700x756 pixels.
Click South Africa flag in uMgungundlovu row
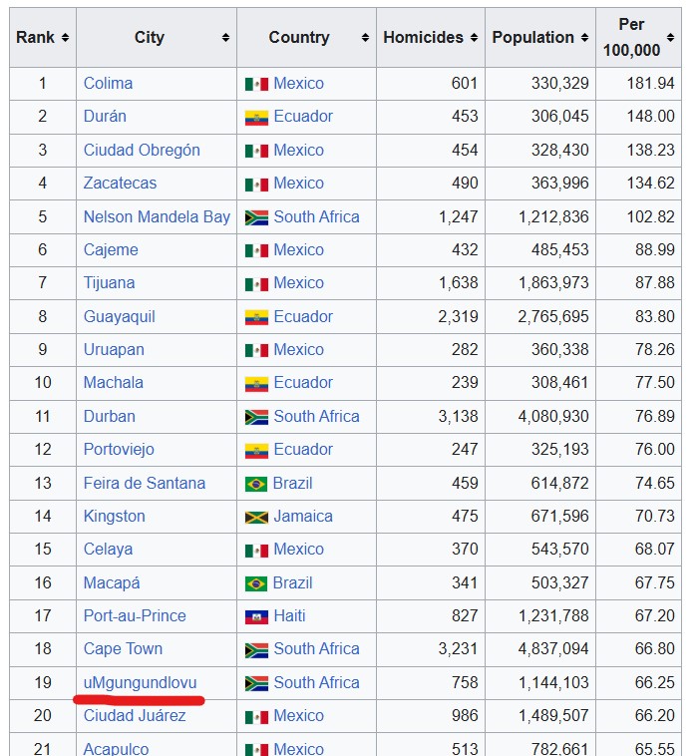click(256, 683)
